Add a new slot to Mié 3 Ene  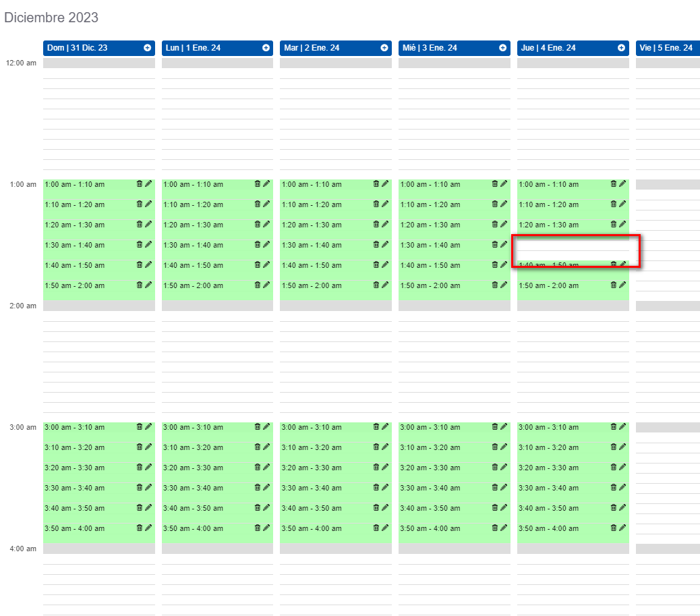(x=502, y=47)
